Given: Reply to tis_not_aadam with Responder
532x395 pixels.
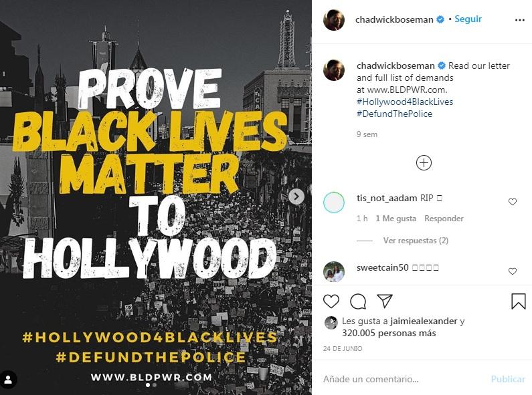Looking at the screenshot, I should point(444,219).
